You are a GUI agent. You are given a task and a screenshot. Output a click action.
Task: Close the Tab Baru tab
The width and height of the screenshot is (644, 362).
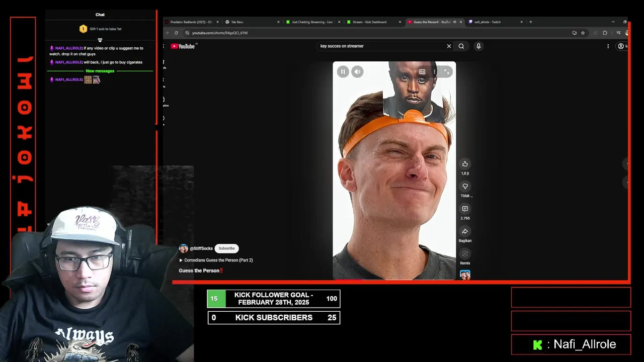tap(278, 22)
